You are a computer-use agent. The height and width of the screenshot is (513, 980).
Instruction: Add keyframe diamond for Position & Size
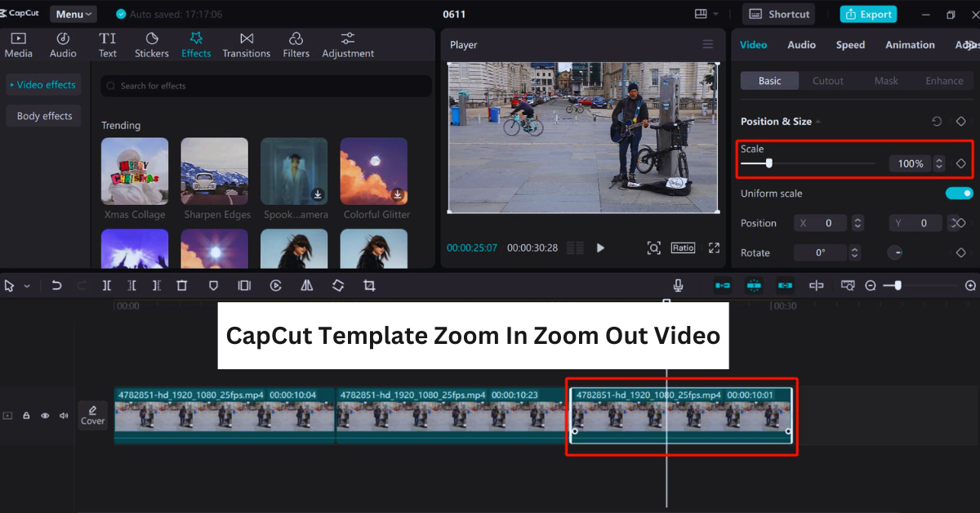(961, 121)
